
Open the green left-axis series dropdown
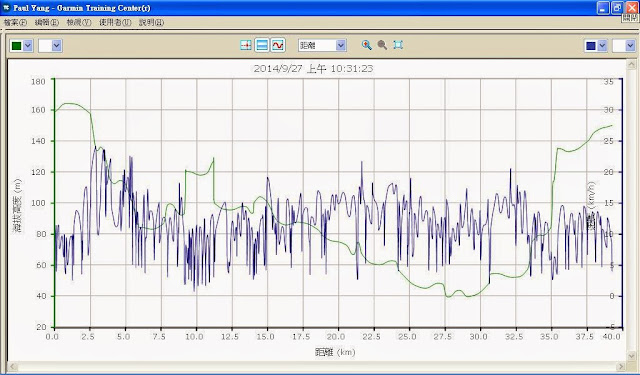point(28,46)
